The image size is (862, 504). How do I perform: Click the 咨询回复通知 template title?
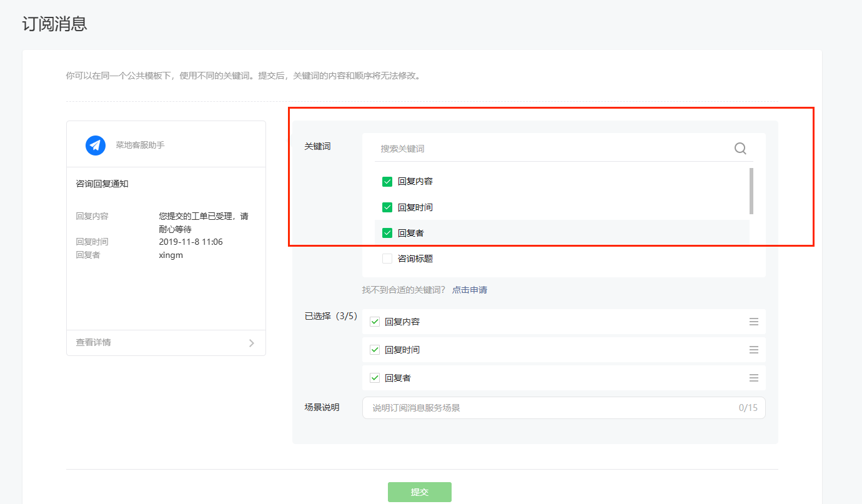102,184
